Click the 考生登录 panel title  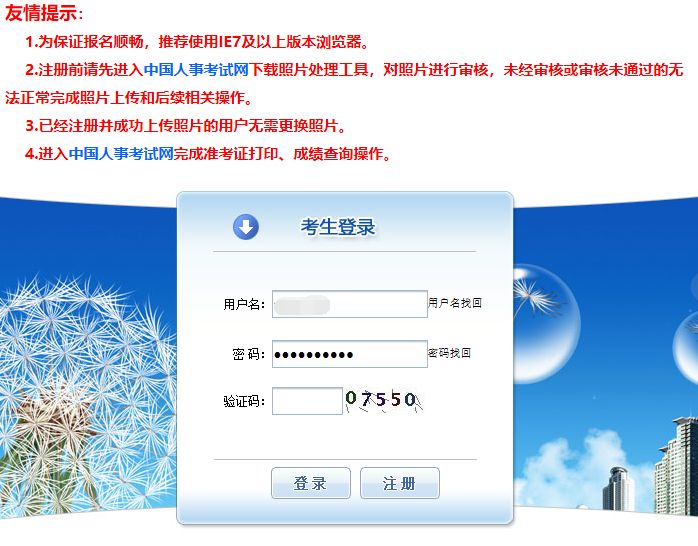[338, 227]
